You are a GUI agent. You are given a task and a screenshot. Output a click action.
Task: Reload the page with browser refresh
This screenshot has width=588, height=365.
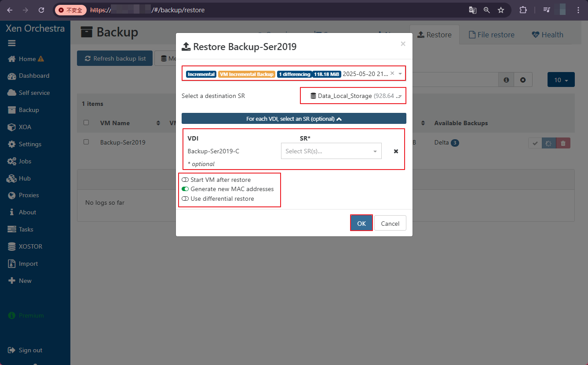coord(41,10)
